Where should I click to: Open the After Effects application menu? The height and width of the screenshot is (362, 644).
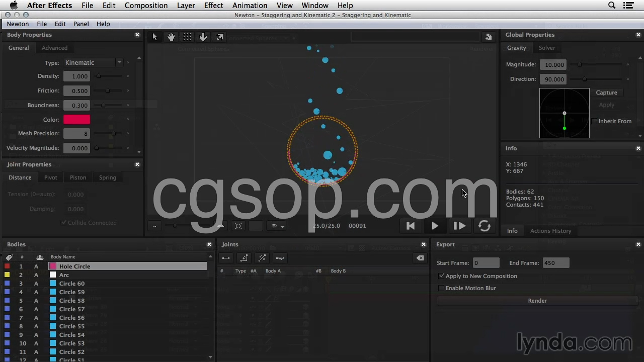coord(49,6)
